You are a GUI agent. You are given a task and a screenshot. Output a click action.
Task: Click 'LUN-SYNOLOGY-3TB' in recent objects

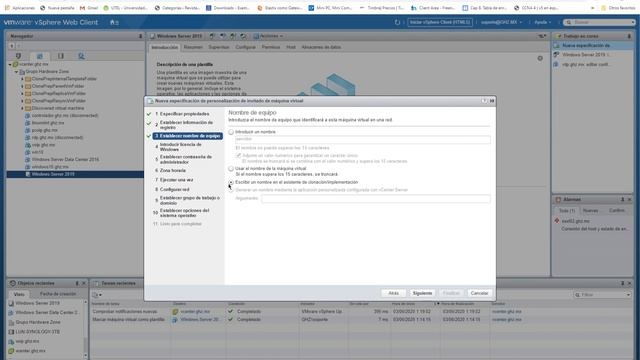(x=38, y=332)
